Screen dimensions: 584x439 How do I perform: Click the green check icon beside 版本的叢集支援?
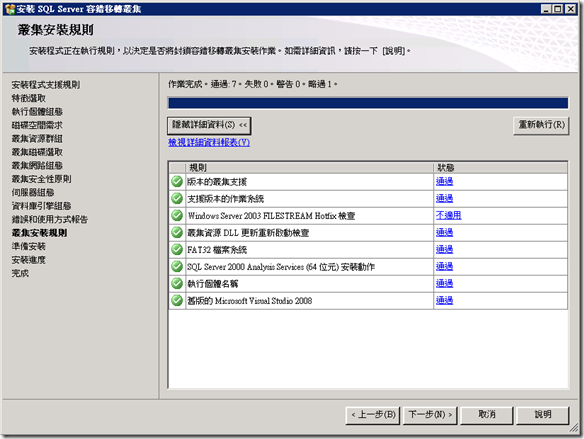tap(177, 181)
